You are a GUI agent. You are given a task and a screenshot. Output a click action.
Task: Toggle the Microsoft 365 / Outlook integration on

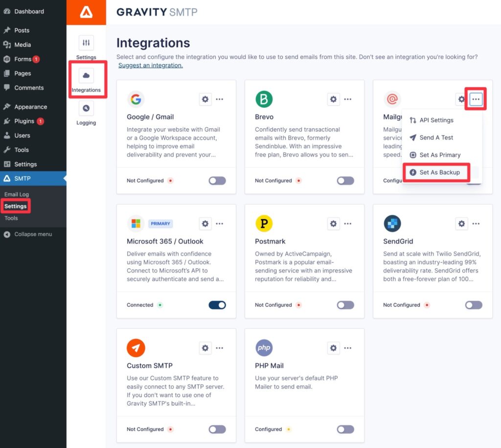217,305
